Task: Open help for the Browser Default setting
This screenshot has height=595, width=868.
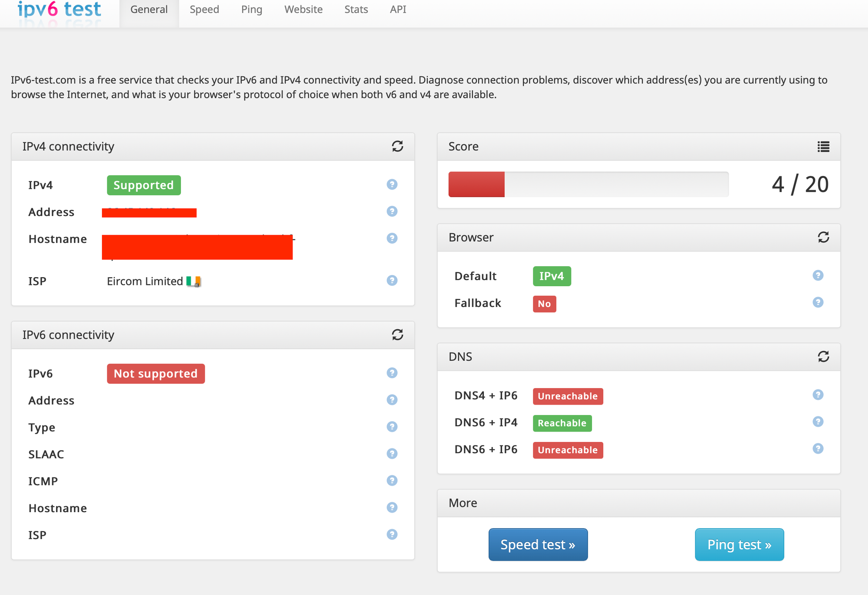Action: [818, 275]
